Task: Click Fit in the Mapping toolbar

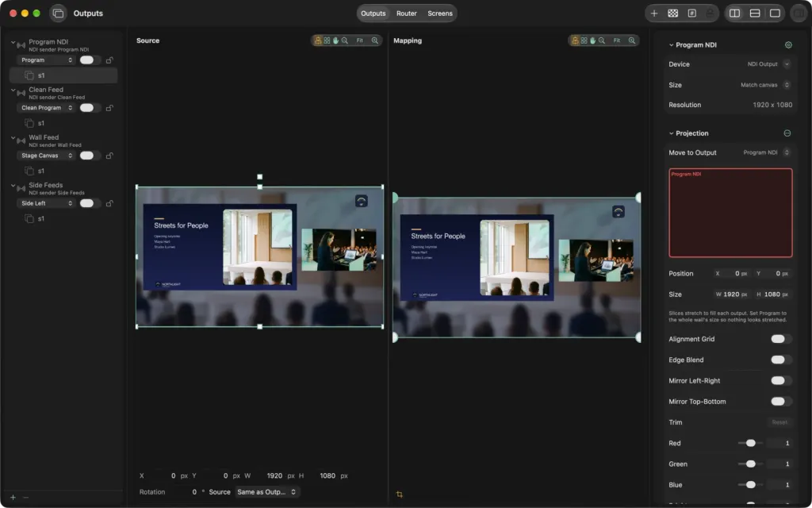Action: click(x=617, y=40)
